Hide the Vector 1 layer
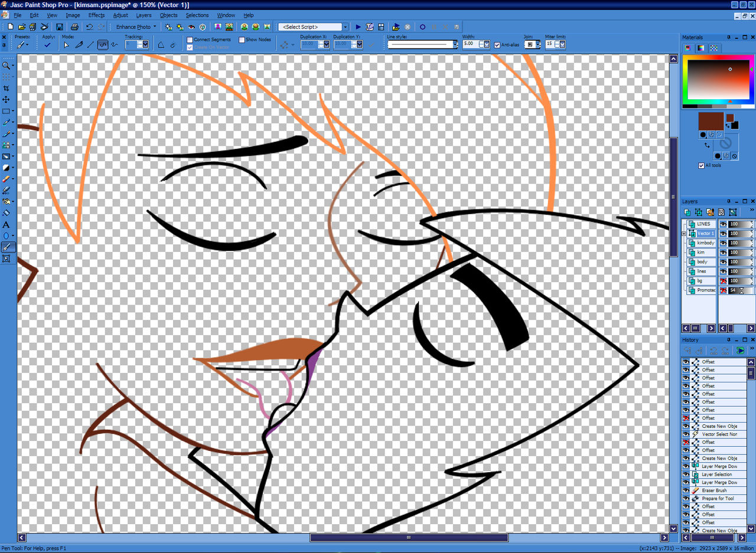This screenshot has height=553, width=756. click(722, 234)
